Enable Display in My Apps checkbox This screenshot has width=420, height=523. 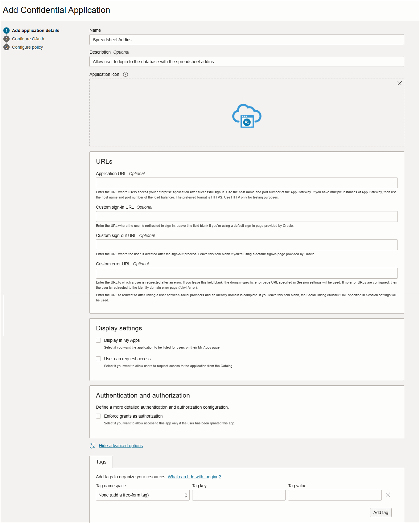(98, 340)
